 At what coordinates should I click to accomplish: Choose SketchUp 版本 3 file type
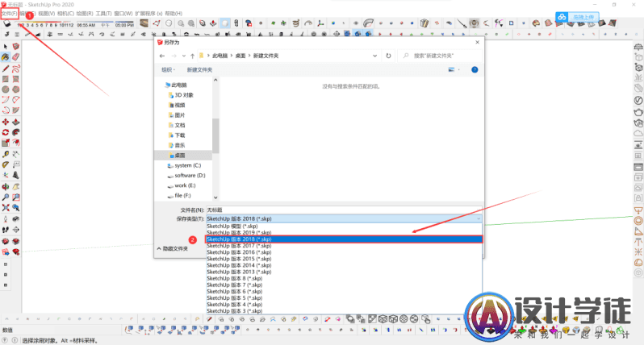(x=344, y=311)
